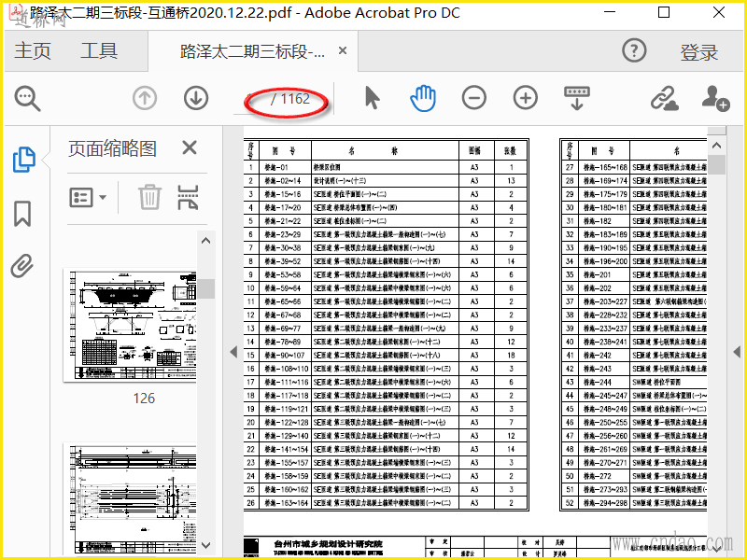The width and height of the screenshot is (747, 560).
Task: Open help question mark icon
Action: (x=634, y=50)
